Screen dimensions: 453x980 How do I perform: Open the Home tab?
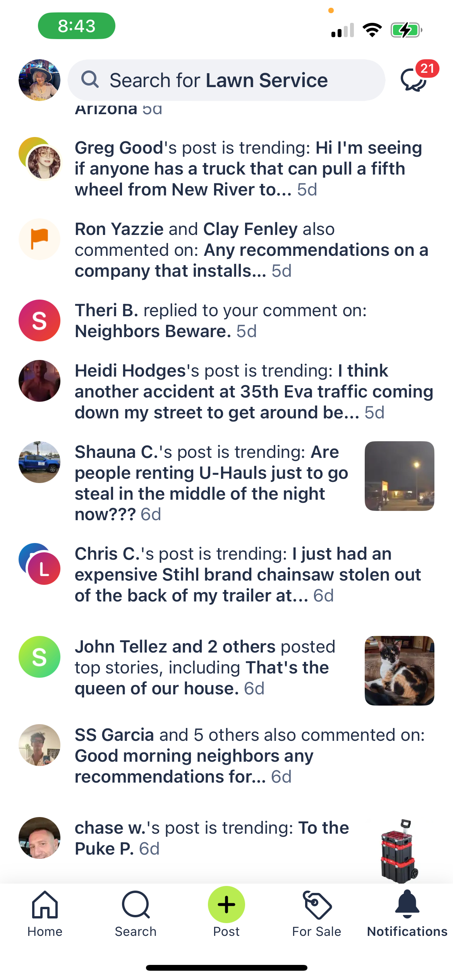[x=45, y=913]
